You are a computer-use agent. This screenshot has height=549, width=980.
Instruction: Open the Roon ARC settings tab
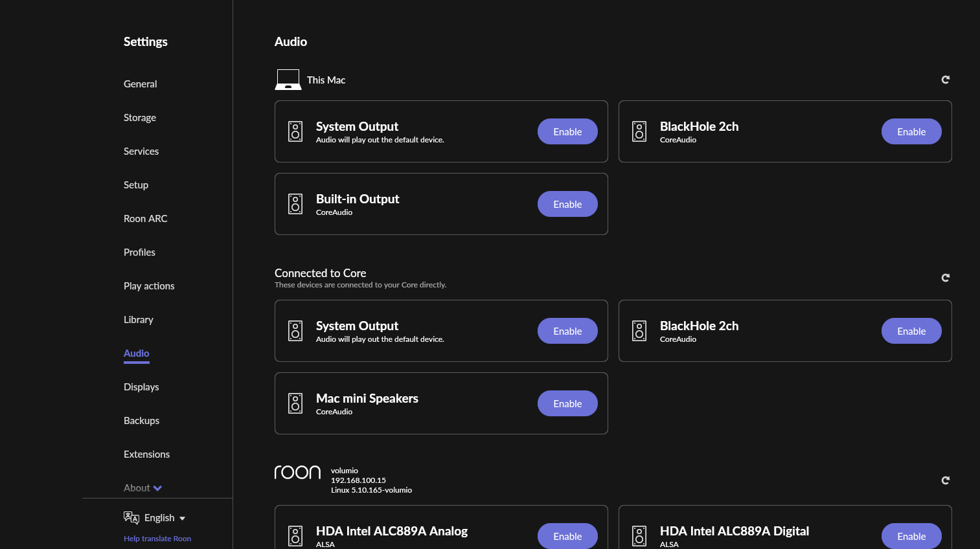point(146,219)
